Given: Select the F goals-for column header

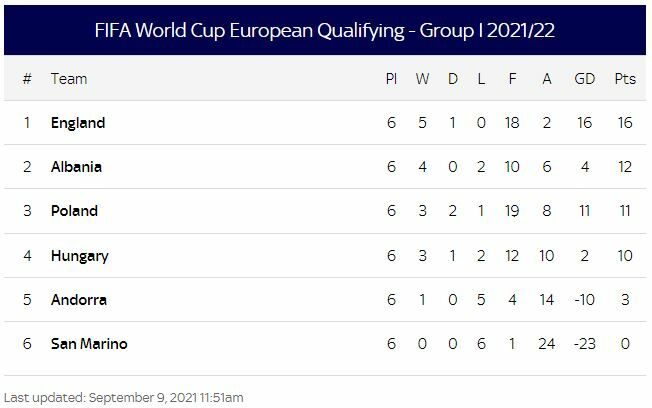Looking at the screenshot, I should pyautogui.click(x=512, y=79).
